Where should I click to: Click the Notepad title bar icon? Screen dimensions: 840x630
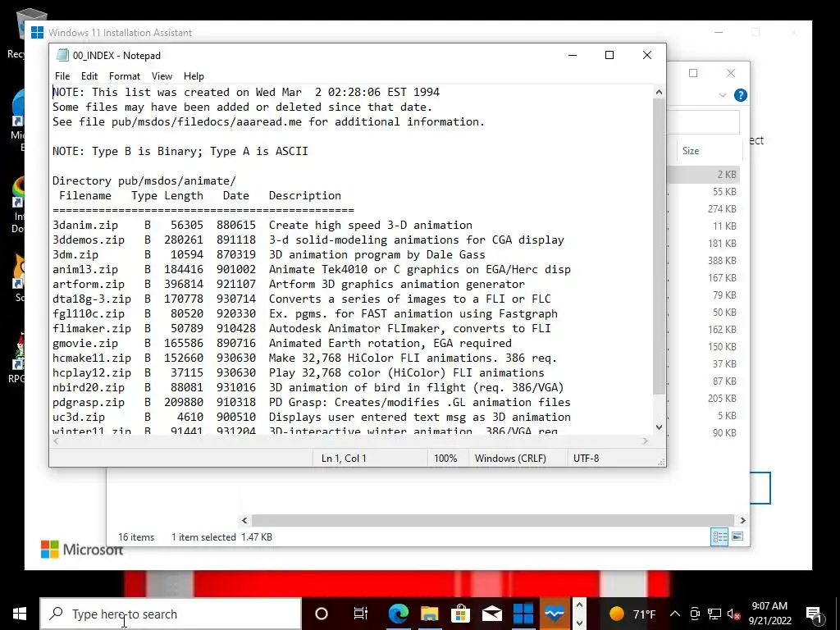(x=62, y=55)
